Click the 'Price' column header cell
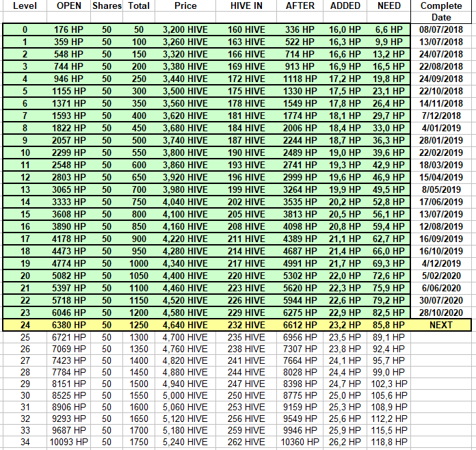The image size is (476, 450). click(x=185, y=5)
